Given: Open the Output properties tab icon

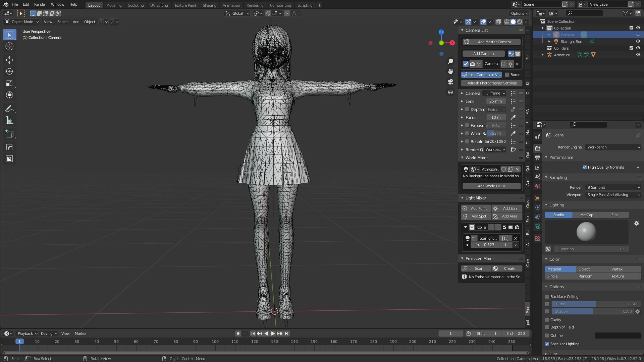Looking at the screenshot, I should (538, 158).
